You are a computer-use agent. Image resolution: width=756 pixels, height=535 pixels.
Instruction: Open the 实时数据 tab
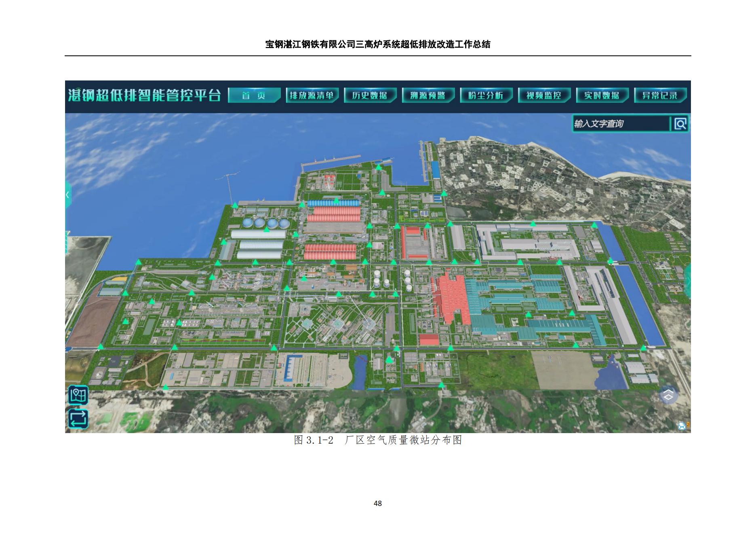(x=602, y=95)
